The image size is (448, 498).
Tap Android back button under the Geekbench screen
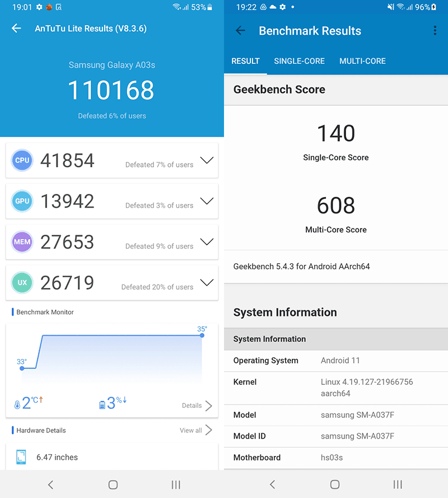[x=272, y=485]
